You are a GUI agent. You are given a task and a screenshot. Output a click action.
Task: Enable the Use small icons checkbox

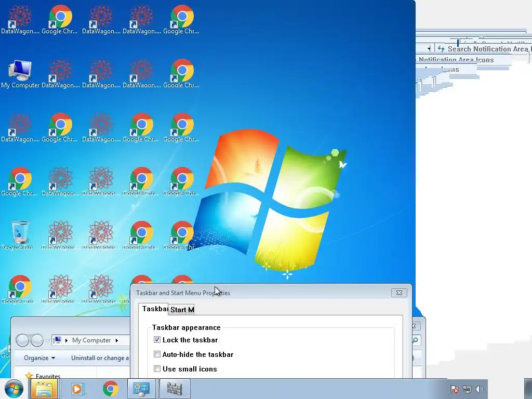tap(157, 369)
